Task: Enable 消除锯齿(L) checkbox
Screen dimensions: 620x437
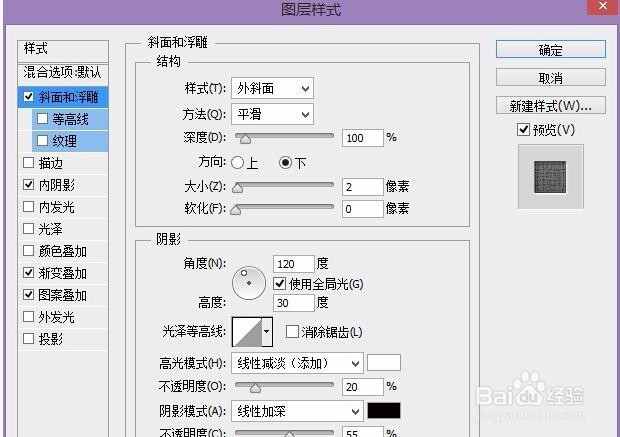Action: (292, 331)
